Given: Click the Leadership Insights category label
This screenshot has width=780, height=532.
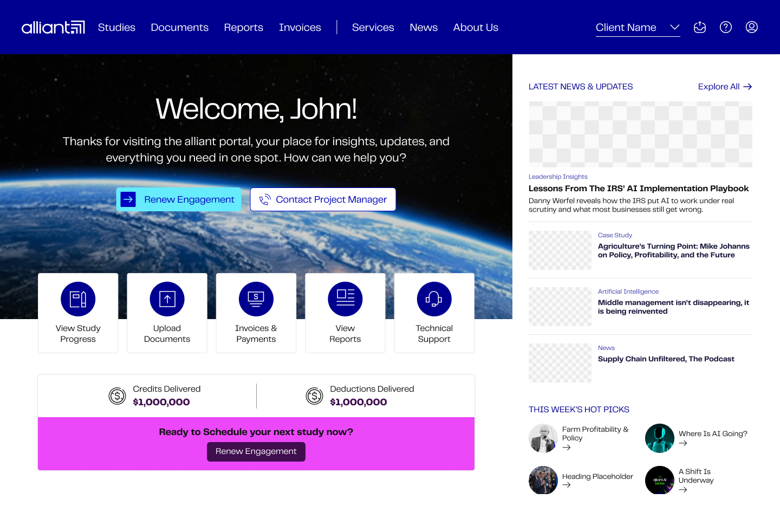Looking at the screenshot, I should (558, 177).
